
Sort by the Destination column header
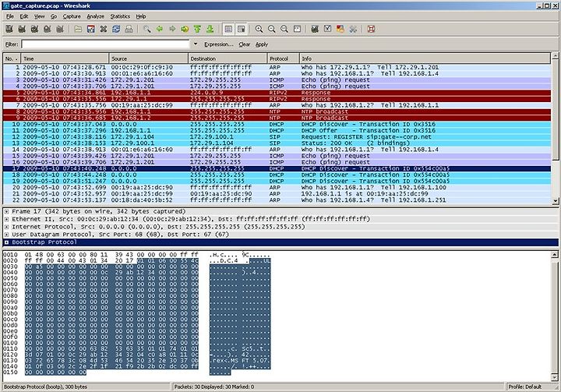point(228,58)
